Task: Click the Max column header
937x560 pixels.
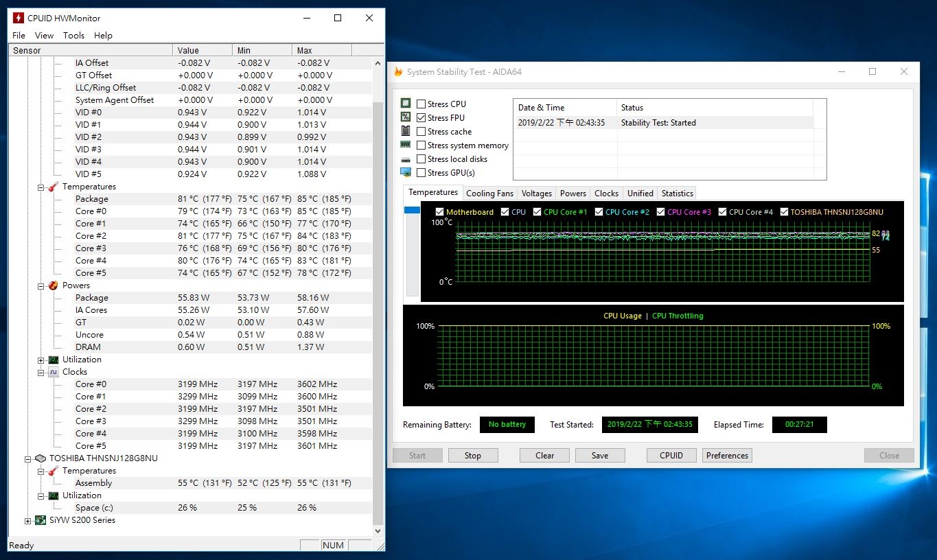Action: (x=322, y=50)
